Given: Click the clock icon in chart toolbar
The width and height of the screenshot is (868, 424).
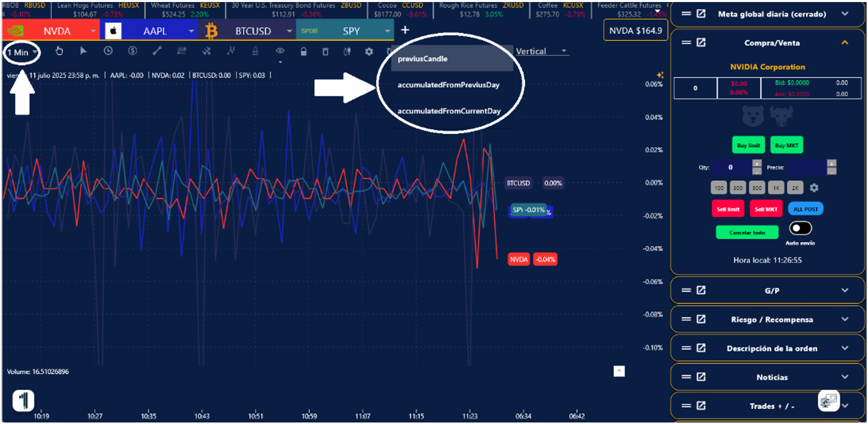Looking at the screenshot, I should click(108, 51).
